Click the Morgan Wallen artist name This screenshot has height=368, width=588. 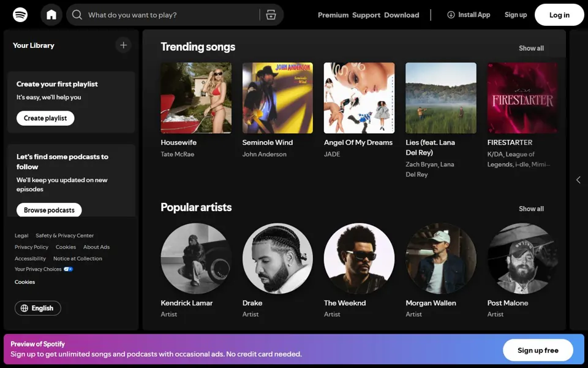tap(431, 303)
